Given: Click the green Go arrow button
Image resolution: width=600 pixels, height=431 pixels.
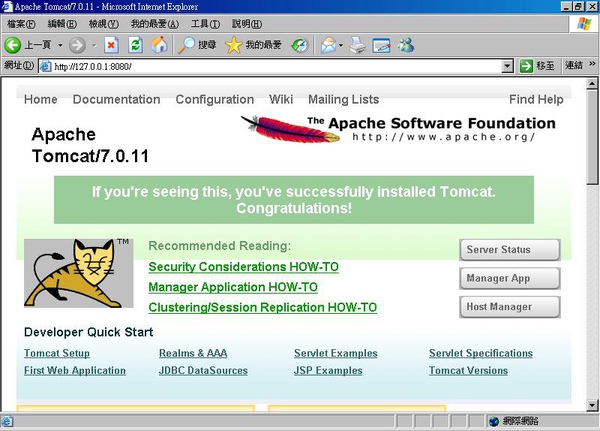Looking at the screenshot, I should pos(526,66).
